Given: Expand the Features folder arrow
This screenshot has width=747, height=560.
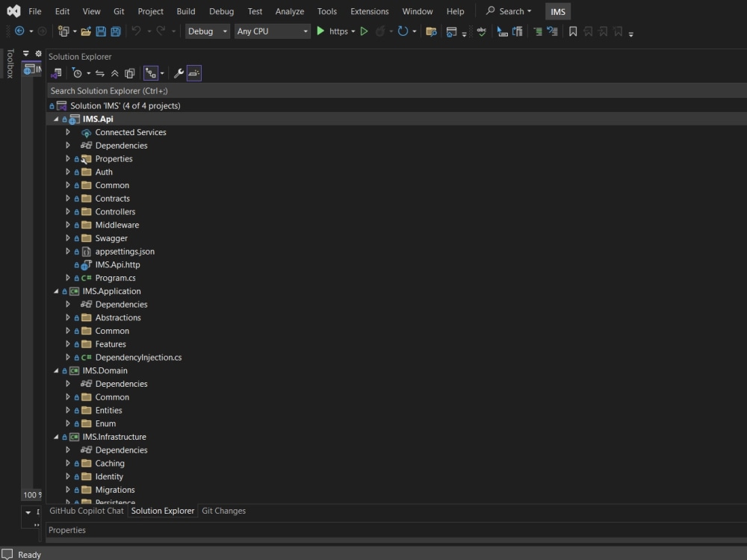Looking at the screenshot, I should tap(68, 343).
